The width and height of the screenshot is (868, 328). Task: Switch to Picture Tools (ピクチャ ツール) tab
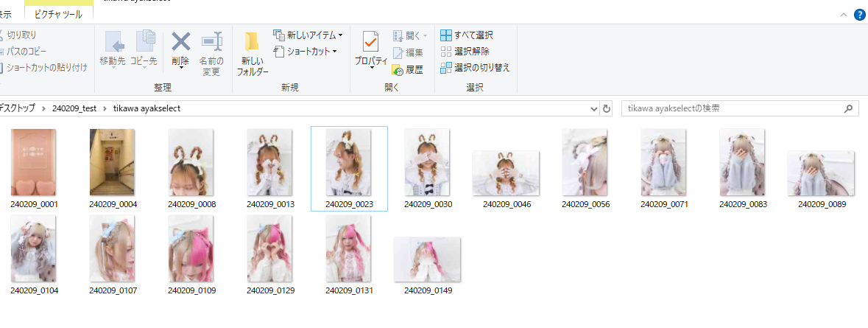59,15
